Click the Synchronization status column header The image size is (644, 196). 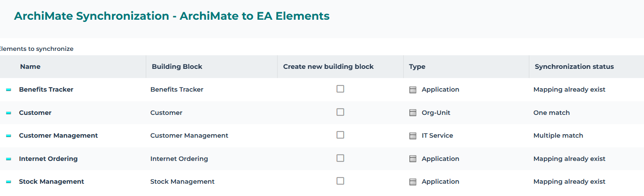tap(574, 67)
